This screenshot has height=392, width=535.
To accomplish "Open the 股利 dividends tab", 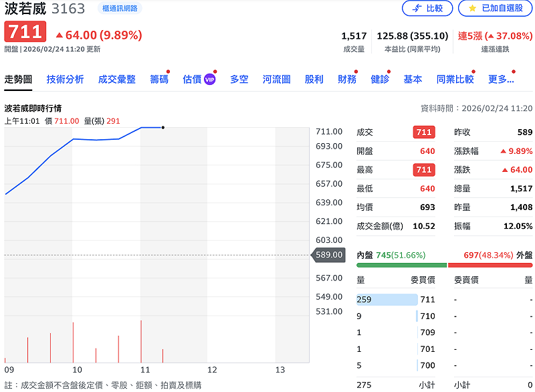I will (314, 79).
